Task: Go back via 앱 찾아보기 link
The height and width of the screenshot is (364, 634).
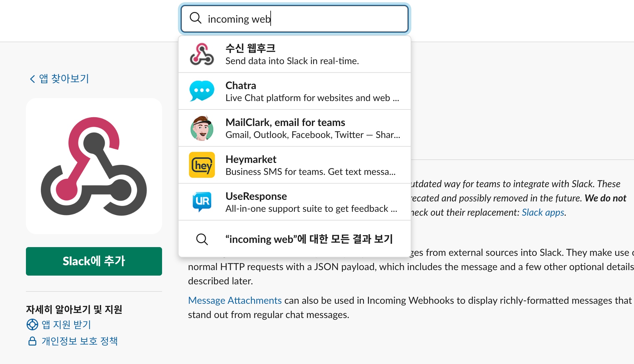Action: (x=60, y=79)
